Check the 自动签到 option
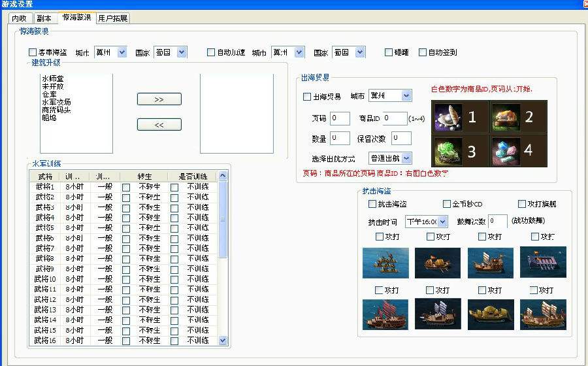The image size is (588, 366). point(423,52)
